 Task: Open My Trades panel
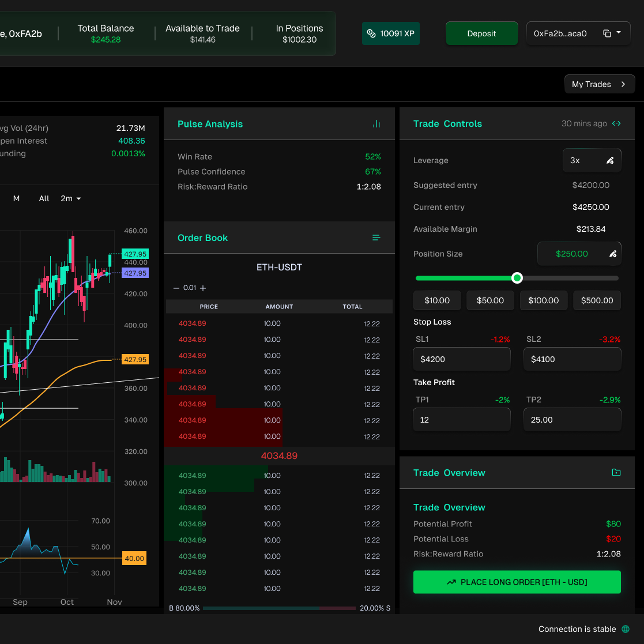[x=599, y=84]
